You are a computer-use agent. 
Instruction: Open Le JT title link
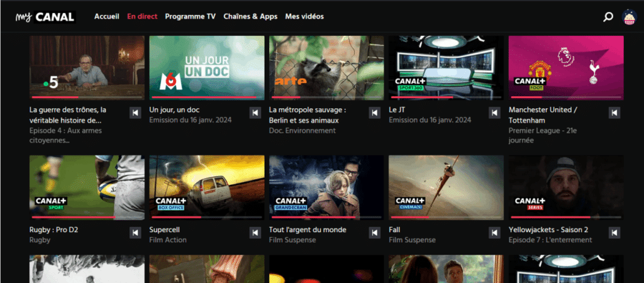tap(397, 110)
